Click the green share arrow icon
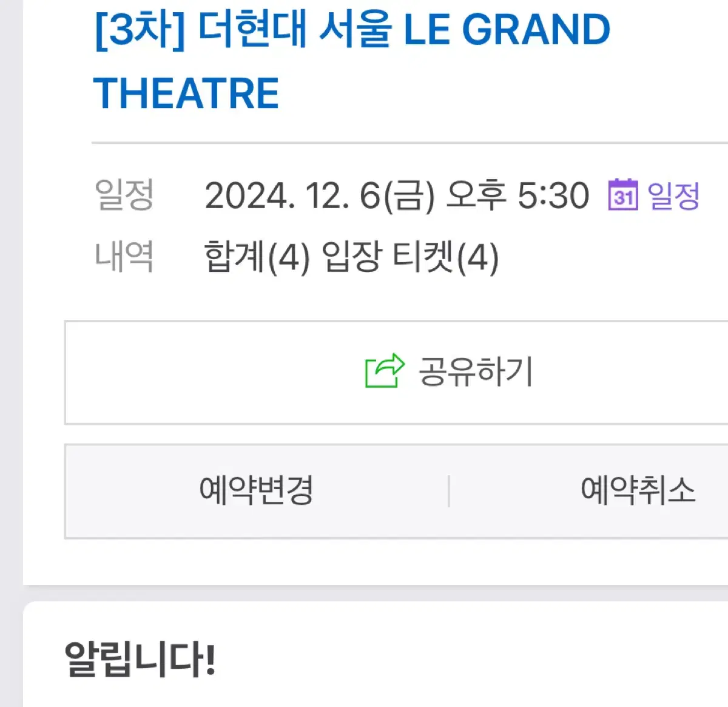The height and width of the screenshot is (707, 728). click(384, 371)
